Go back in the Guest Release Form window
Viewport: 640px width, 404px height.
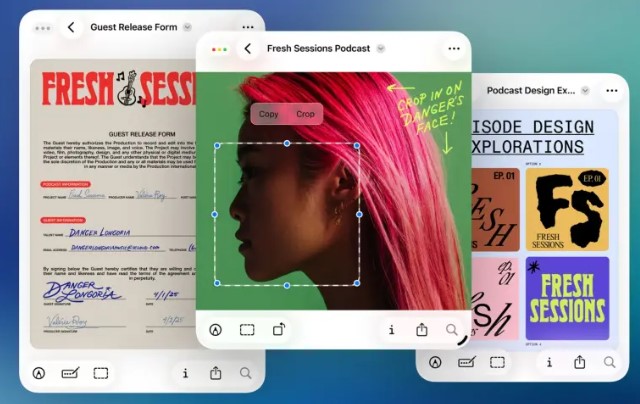tap(71, 27)
